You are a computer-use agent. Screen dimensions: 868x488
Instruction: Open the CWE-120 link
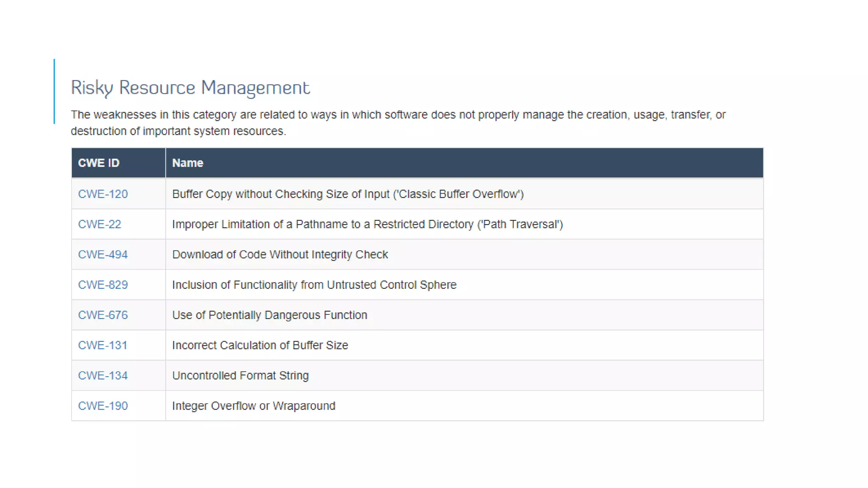[103, 194]
